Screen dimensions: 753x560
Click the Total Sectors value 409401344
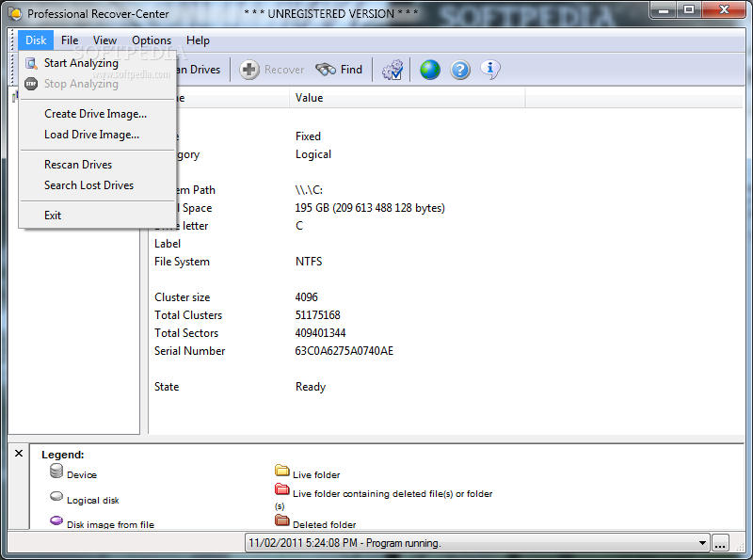pos(320,333)
